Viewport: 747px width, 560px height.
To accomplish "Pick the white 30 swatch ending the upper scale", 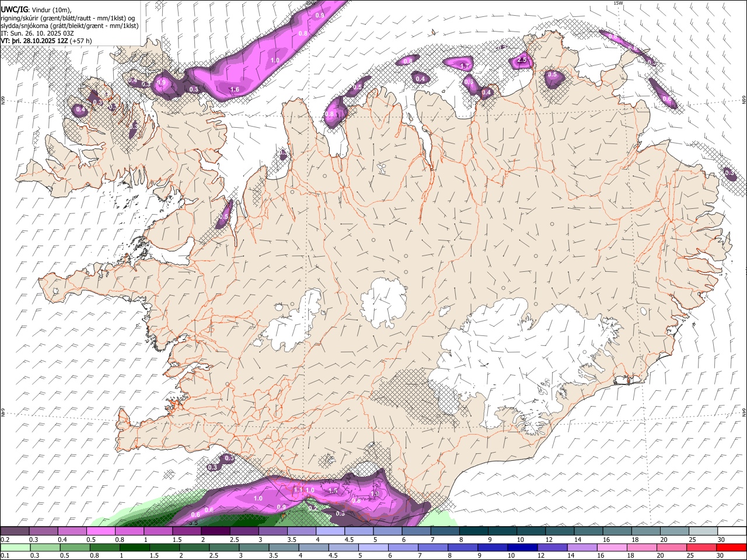I will coord(731,531).
